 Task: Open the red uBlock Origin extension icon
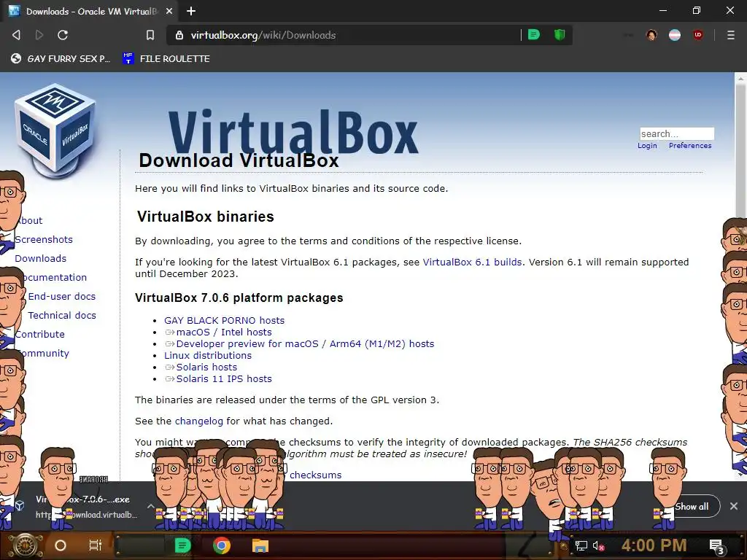[x=698, y=35]
